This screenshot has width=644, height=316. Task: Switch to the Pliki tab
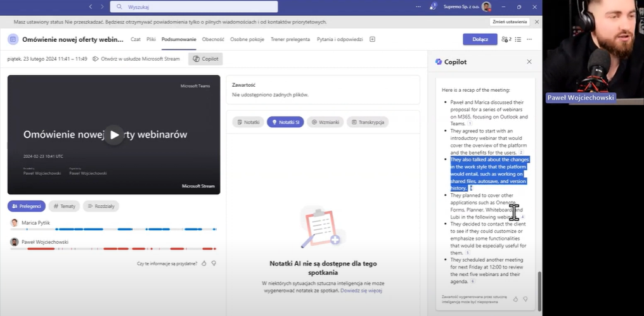(x=151, y=39)
